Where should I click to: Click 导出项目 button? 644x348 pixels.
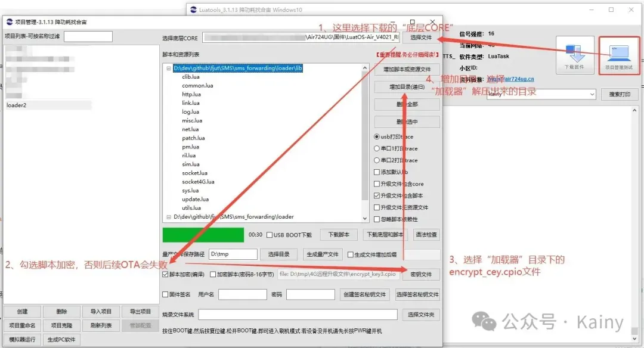click(141, 312)
